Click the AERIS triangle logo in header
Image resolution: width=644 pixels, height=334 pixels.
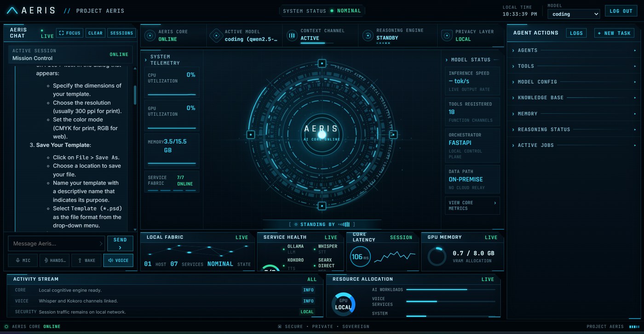pyautogui.click(x=12, y=11)
